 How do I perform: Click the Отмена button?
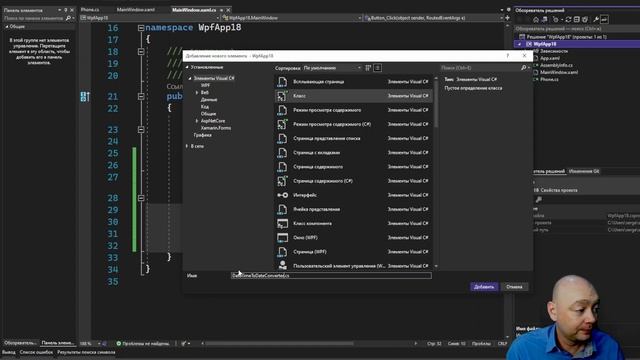pyautogui.click(x=514, y=287)
